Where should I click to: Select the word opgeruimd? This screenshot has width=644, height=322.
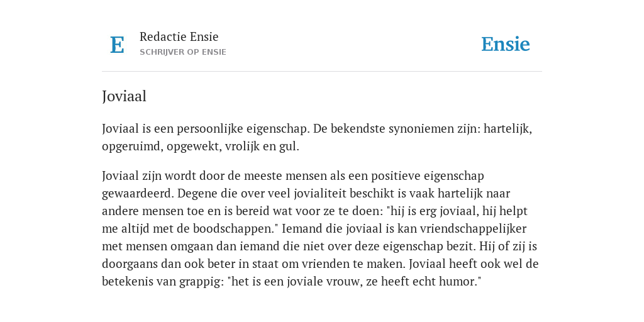(132, 147)
